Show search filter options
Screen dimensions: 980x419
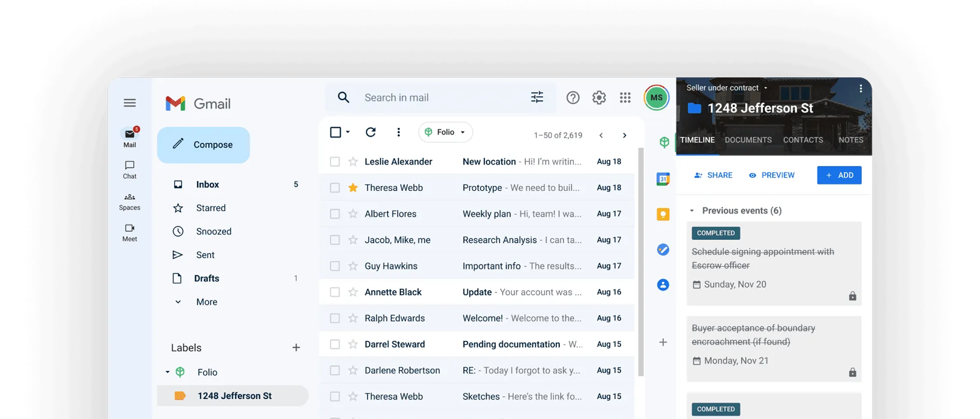(x=537, y=97)
